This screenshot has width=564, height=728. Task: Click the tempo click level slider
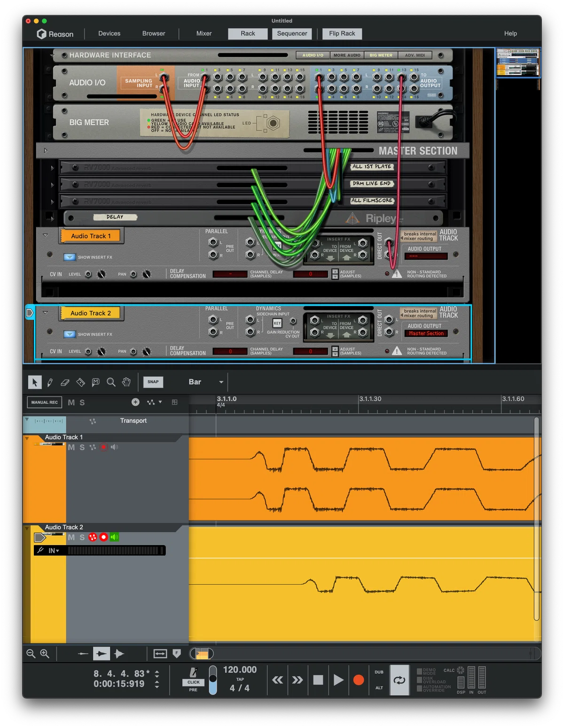point(213,680)
